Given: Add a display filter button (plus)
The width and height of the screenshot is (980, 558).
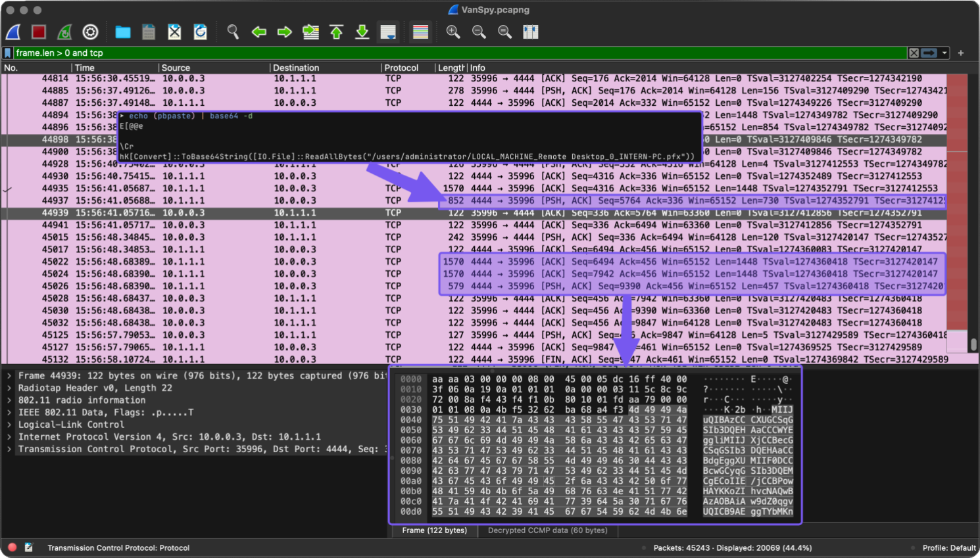Looking at the screenshot, I should coord(961,53).
